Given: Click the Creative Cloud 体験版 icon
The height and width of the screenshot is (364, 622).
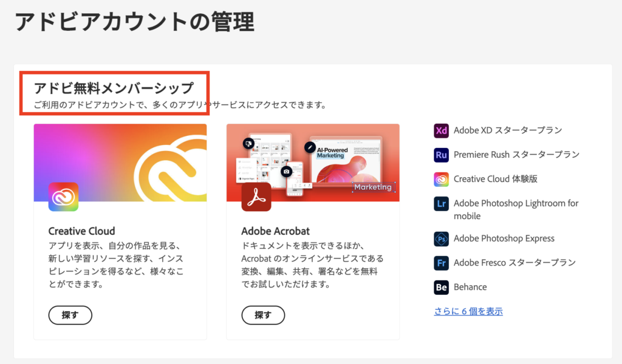Looking at the screenshot, I should [441, 179].
